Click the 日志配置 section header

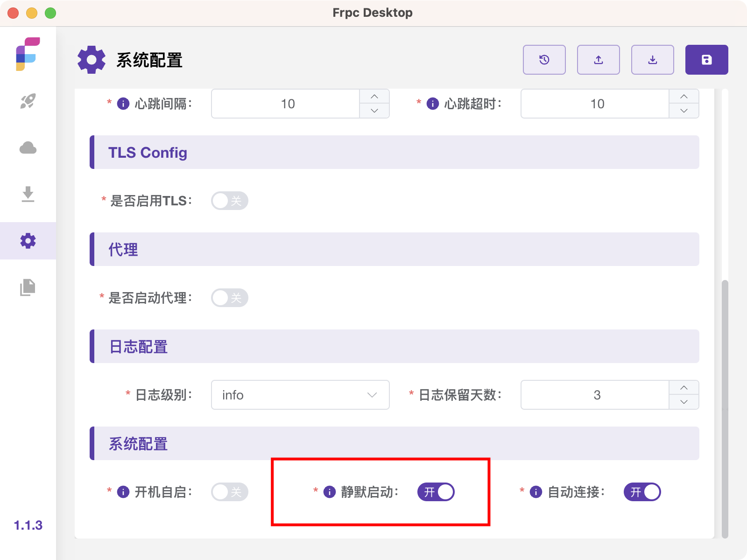[x=395, y=346]
